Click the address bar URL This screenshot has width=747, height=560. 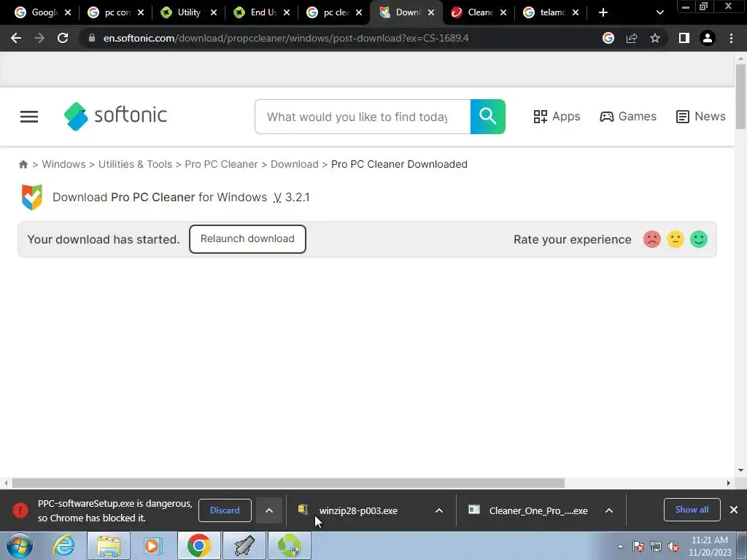tap(286, 38)
